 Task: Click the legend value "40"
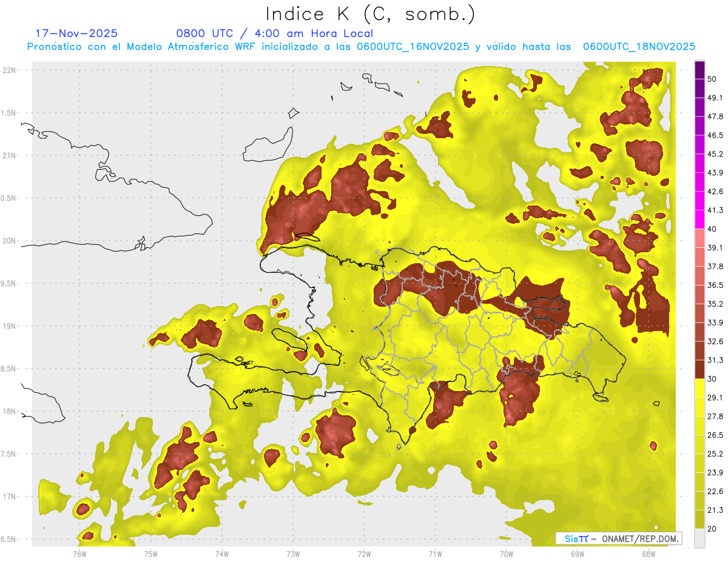coord(712,229)
